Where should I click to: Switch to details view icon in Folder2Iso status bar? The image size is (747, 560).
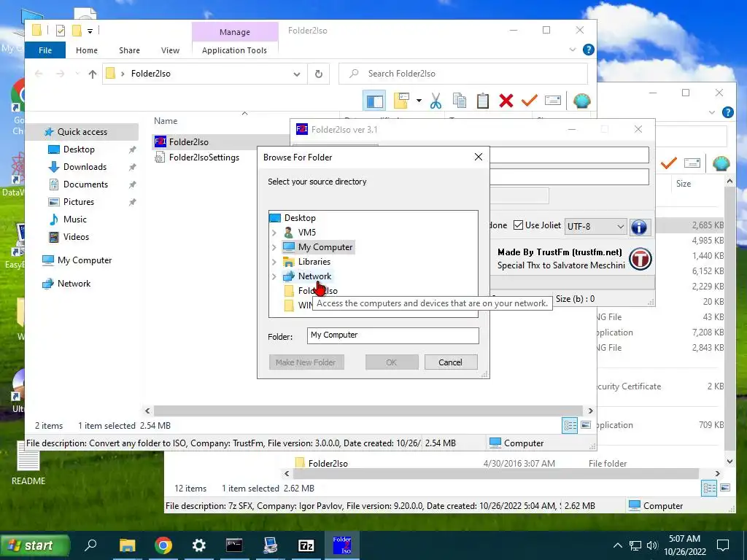click(570, 425)
